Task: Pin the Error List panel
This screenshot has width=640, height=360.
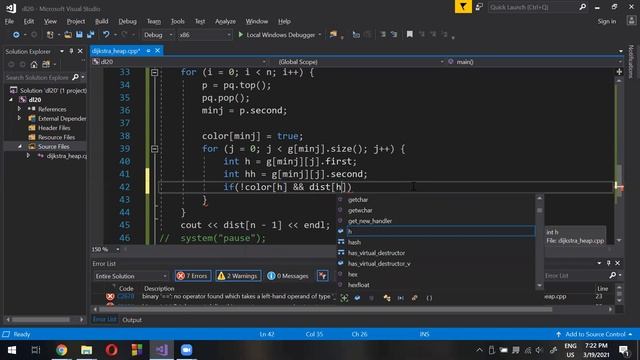Action: pyautogui.click(x=608, y=263)
